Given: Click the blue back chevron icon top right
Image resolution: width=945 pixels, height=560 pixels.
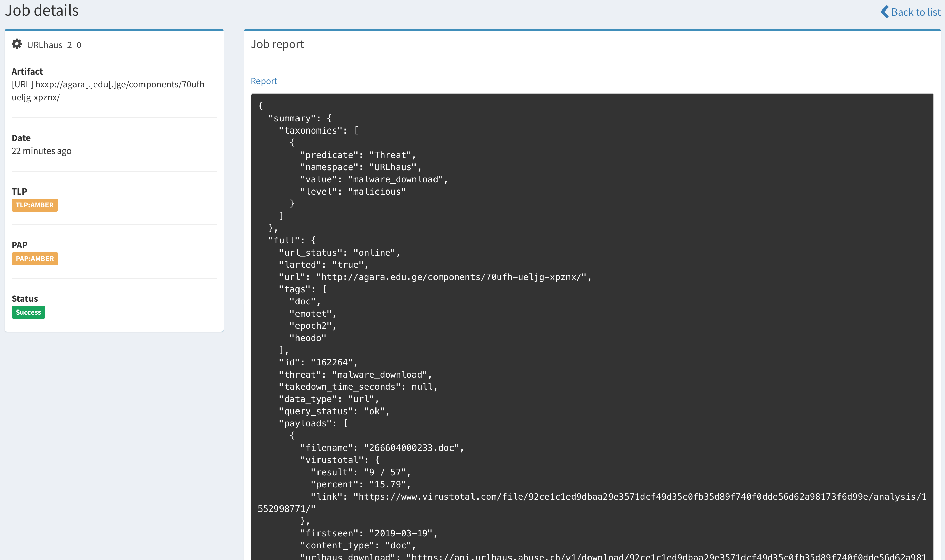Looking at the screenshot, I should pyautogui.click(x=885, y=12).
